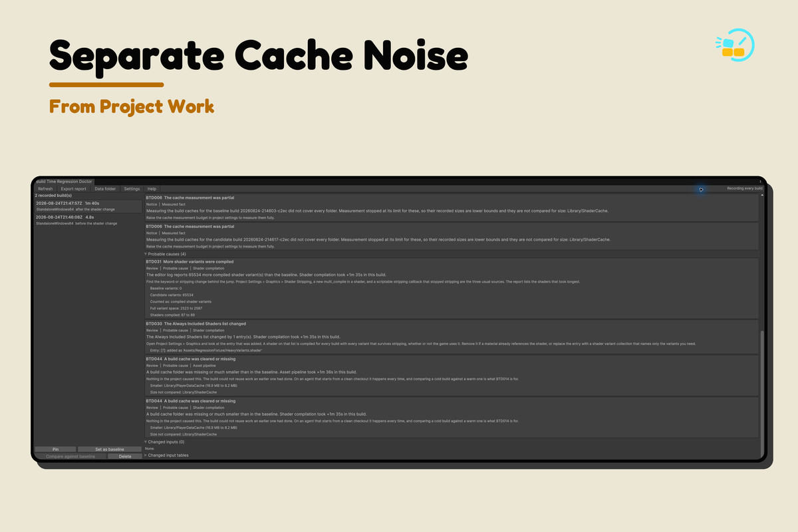Select the Build Time Regression Doctor tab

(65, 182)
